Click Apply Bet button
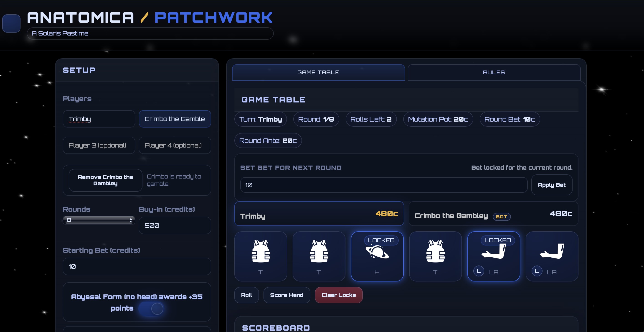 point(552,185)
